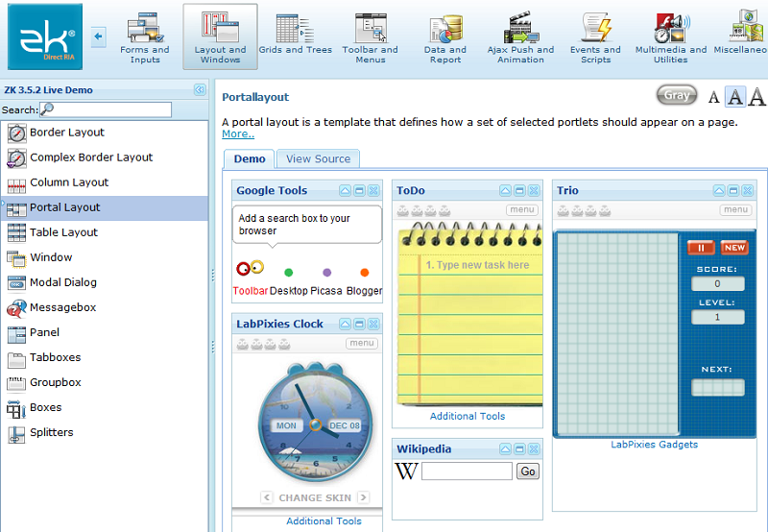Select Modal Dialog in the sidebar
This screenshot has height=532, width=768.
click(x=105, y=282)
